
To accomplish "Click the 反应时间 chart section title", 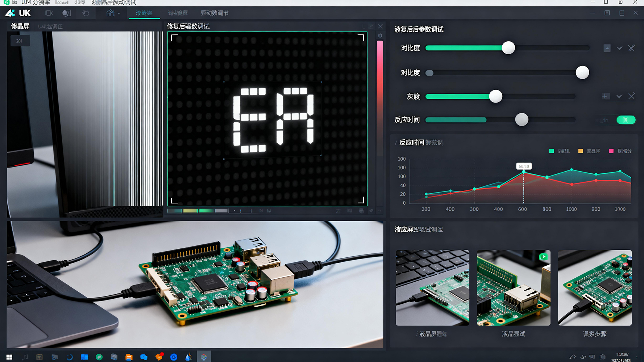I will pos(421,142).
